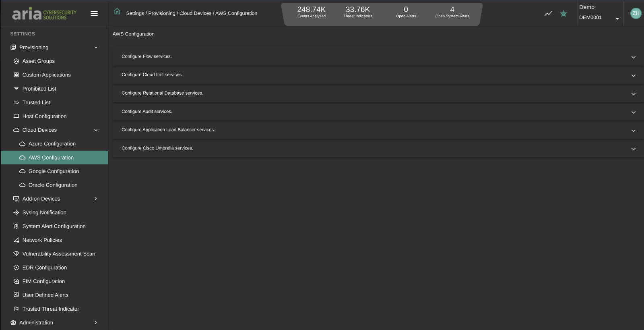Click the Trusted Threat Indicator flag icon
The width and height of the screenshot is (644, 330).
17,309
